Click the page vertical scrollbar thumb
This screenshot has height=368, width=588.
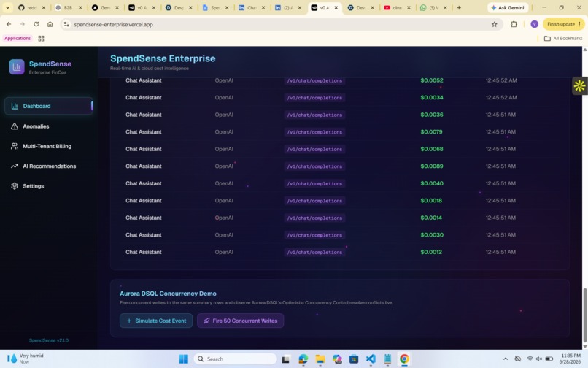click(584, 314)
